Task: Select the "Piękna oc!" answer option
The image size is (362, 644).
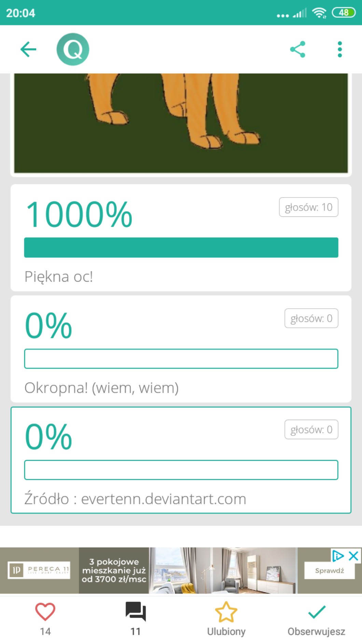Action: (x=59, y=277)
